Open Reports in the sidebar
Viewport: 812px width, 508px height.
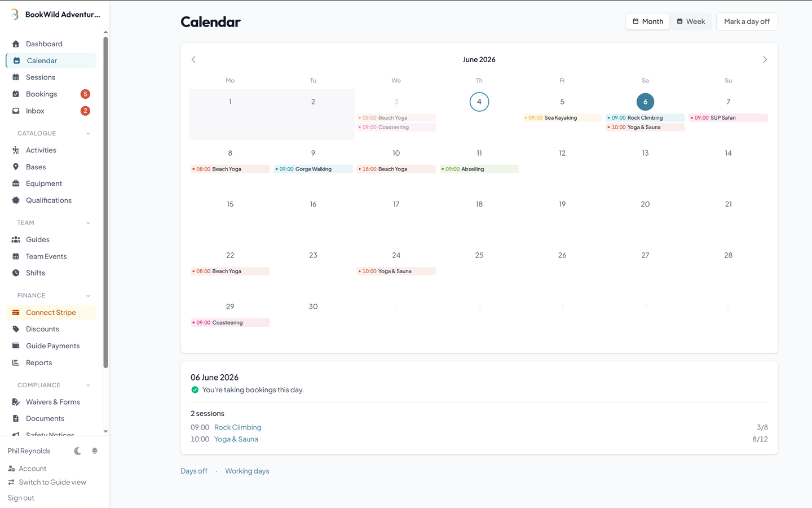tap(51, 363)
